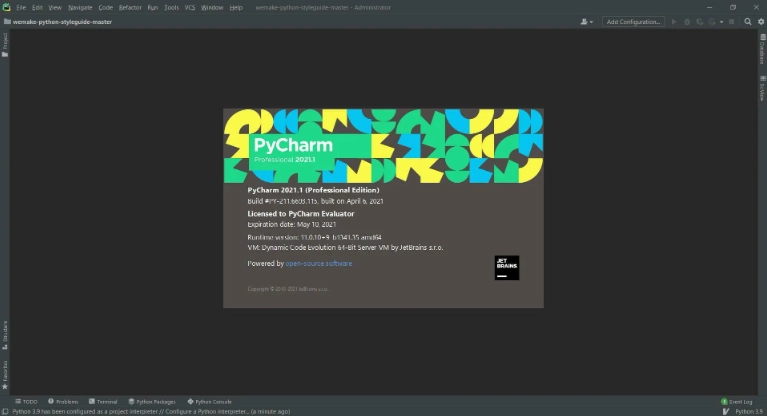Click the build number line

(315, 201)
